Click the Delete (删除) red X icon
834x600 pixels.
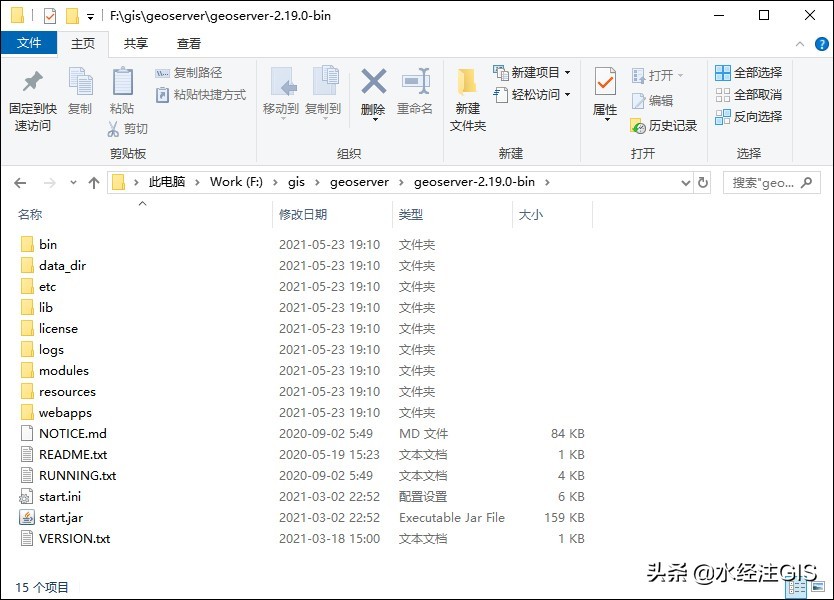[x=373, y=81]
